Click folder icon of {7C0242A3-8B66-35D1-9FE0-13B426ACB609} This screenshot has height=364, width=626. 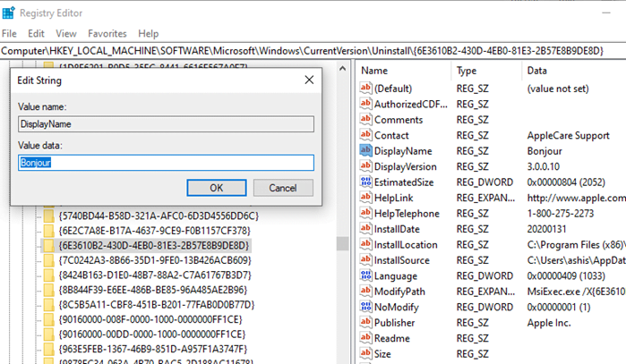[48, 260]
